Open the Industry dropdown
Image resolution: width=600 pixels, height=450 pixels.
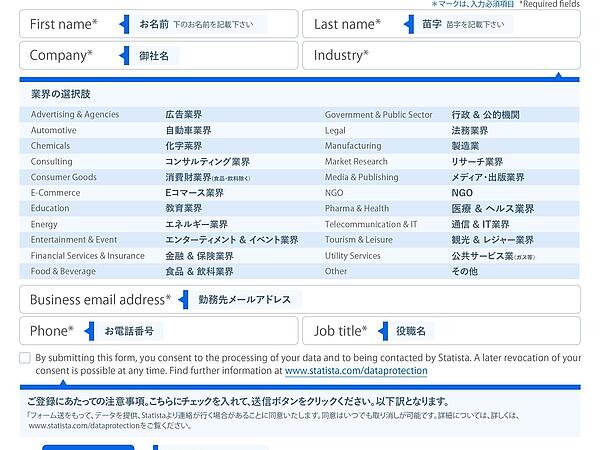pos(440,56)
